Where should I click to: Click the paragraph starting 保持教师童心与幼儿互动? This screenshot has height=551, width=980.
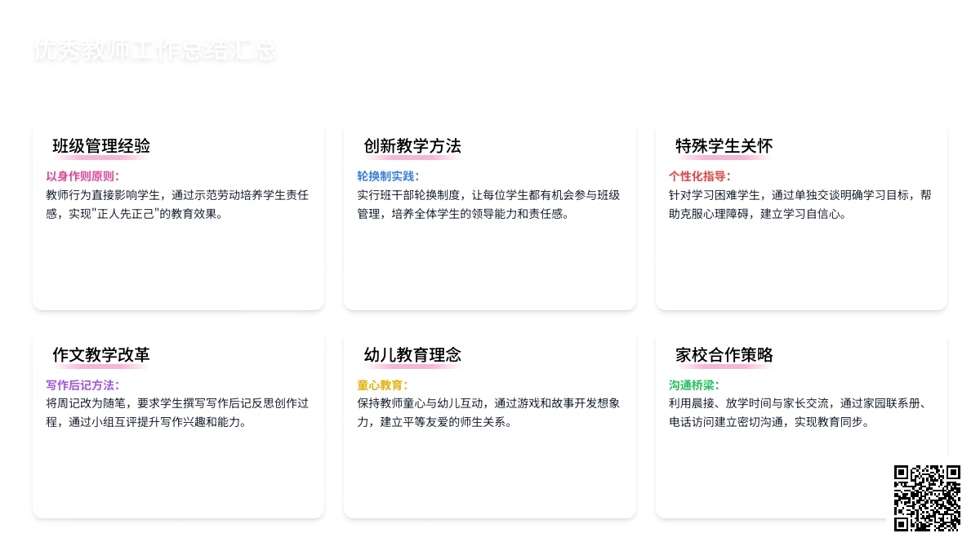[x=488, y=413]
